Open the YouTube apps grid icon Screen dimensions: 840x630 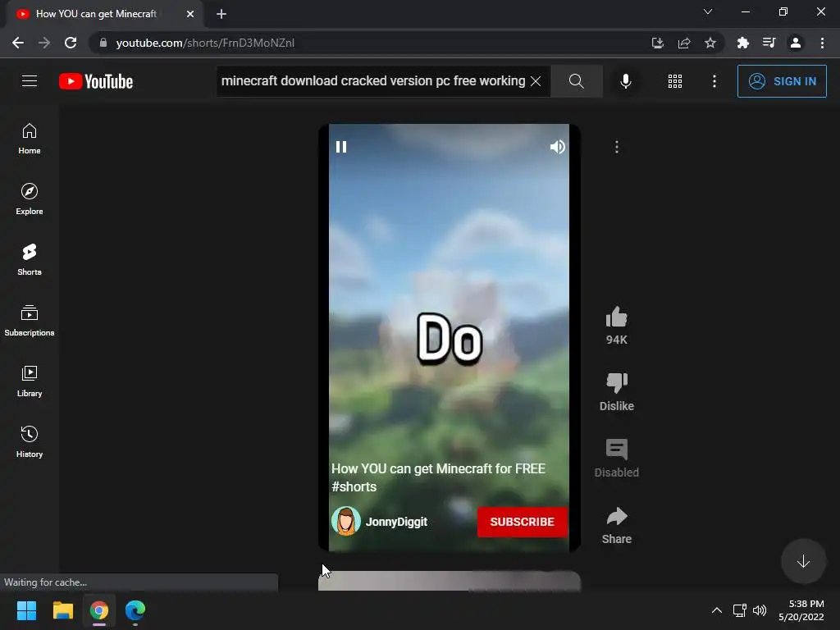(675, 81)
